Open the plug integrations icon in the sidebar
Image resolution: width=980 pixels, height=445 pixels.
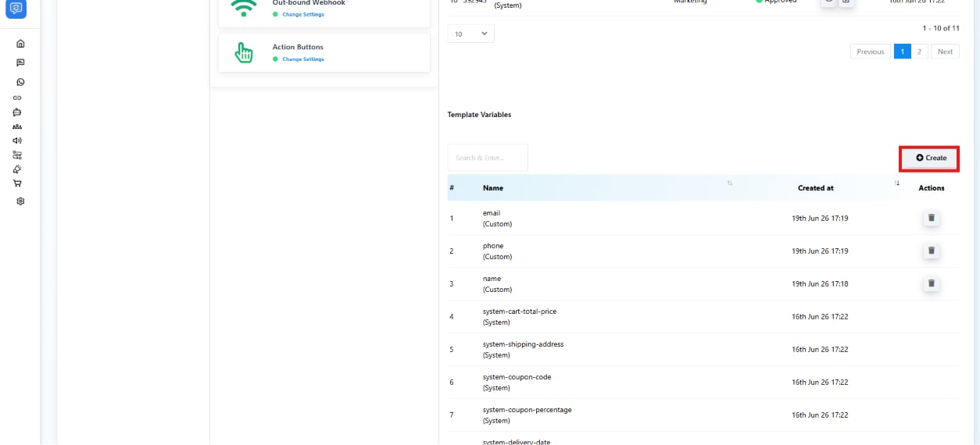click(17, 169)
